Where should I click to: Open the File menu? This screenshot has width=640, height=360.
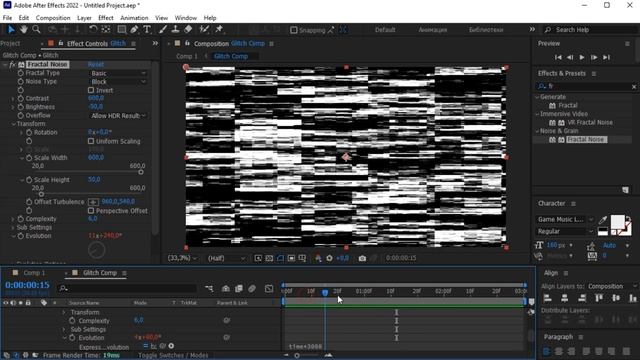(7, 18)
